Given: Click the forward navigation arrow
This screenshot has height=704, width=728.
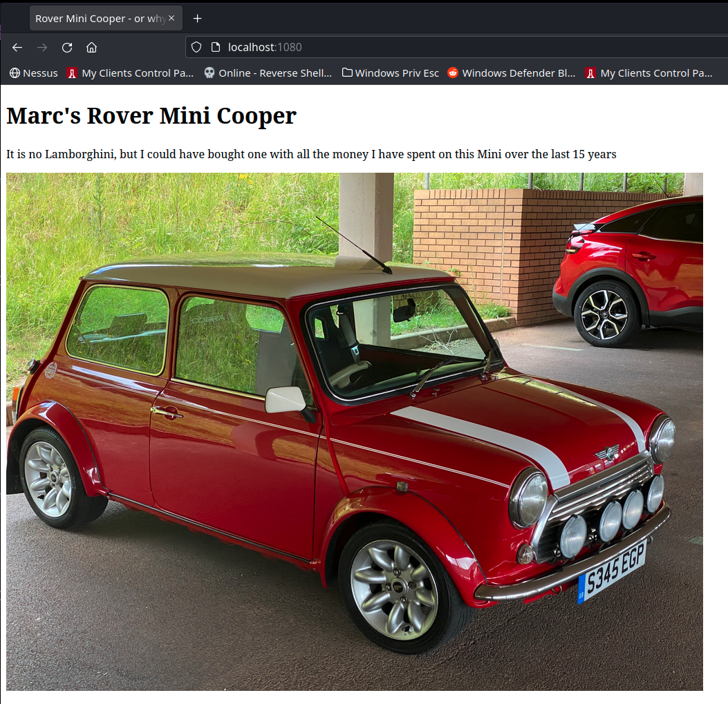Looking at the screenshot, I should [42, 47].
